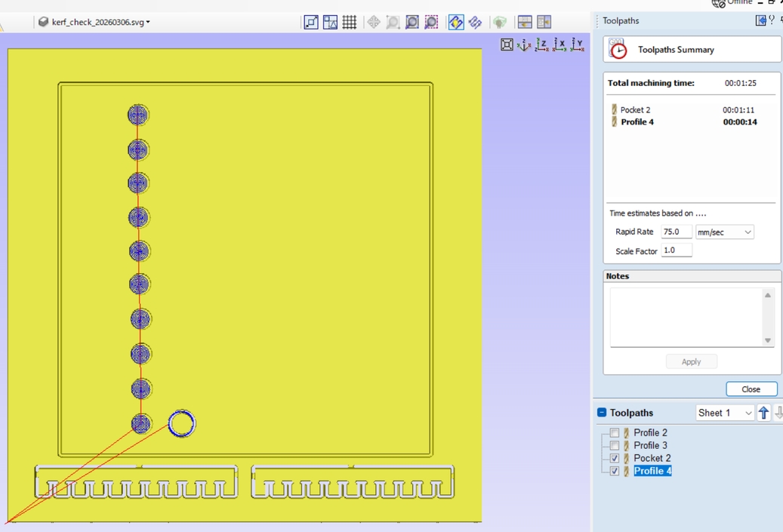Image resolution: width=783 pixels, height=532 pixels.
Task: Click the Profile 4 time 00:00:14
Action: 740,121
